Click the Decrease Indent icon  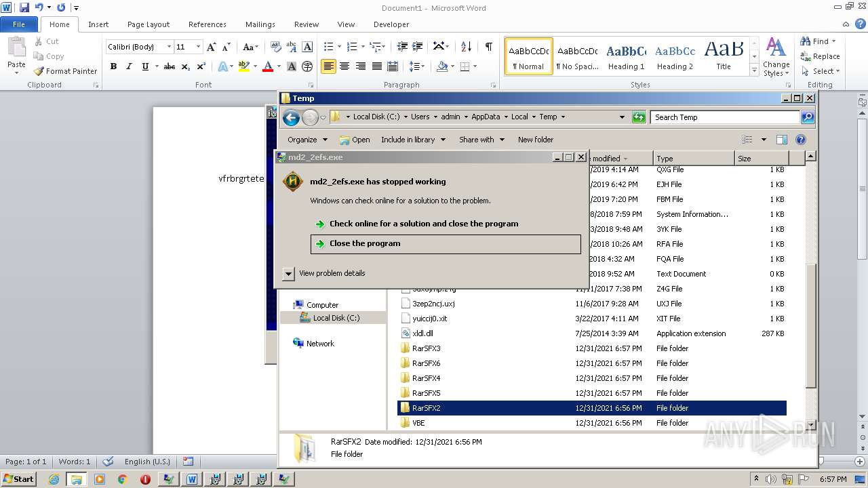402,47
